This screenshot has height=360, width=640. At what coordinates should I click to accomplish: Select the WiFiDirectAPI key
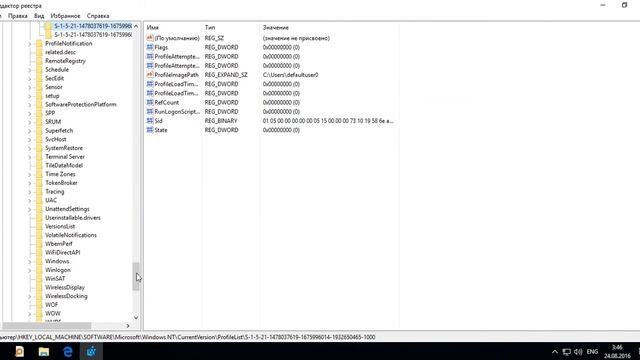[62, 253]
